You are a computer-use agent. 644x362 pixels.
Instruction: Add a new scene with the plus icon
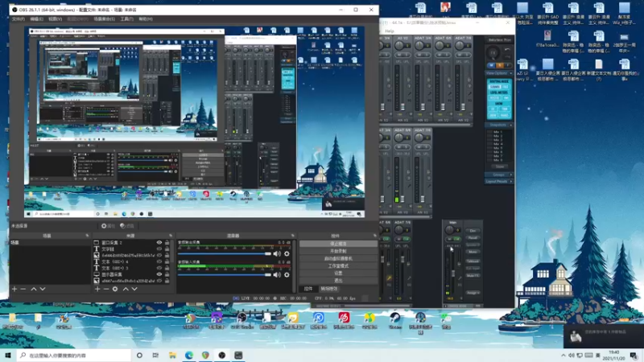point(14,289)
